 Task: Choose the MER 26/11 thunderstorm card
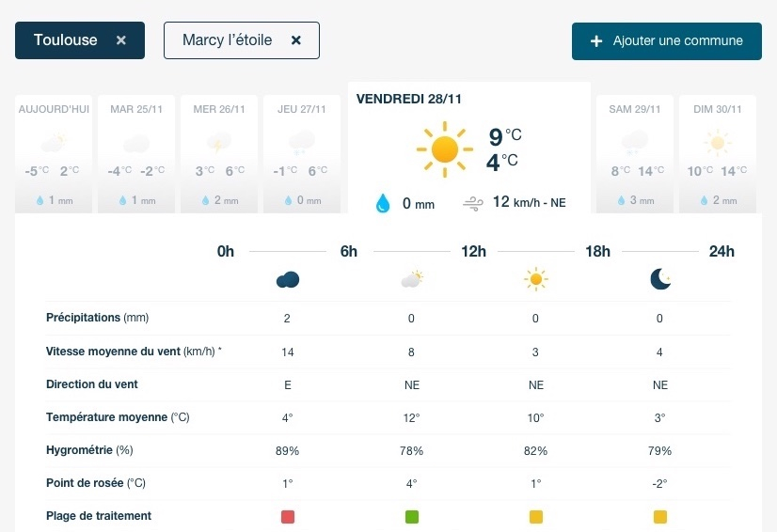point(219,154)
